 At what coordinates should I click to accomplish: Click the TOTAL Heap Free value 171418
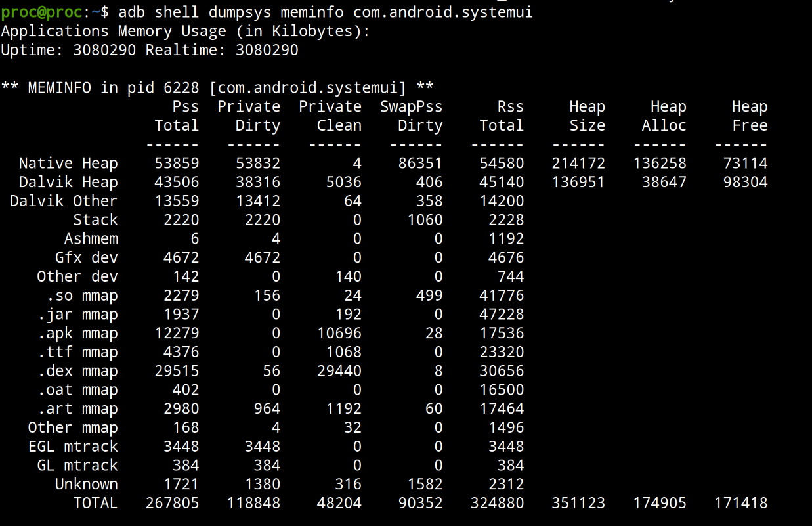740,504
